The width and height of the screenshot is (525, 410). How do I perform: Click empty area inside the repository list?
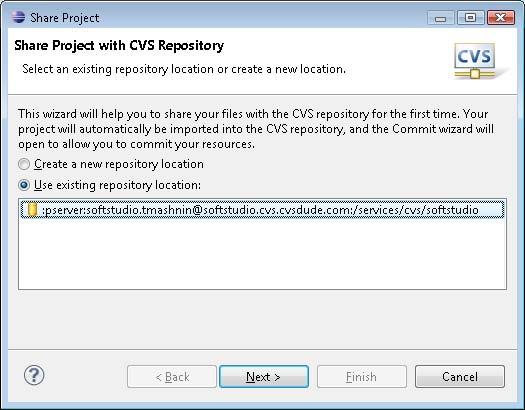[262, 254]
